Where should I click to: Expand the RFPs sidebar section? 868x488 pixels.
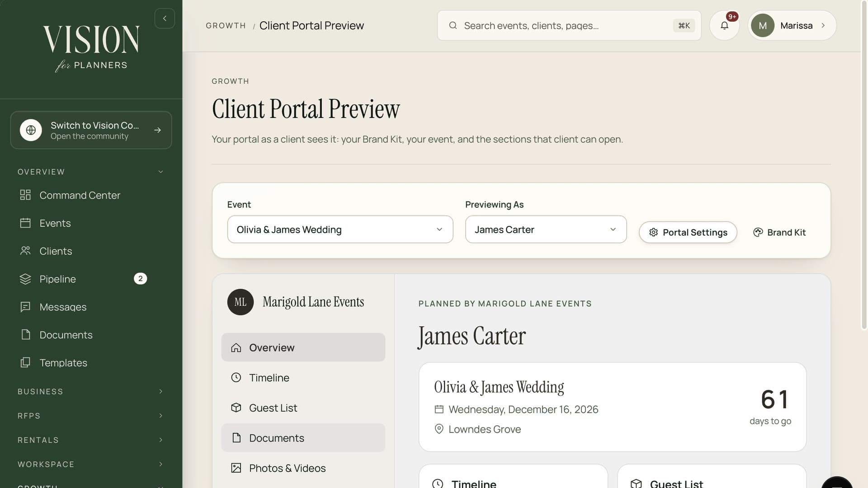91,416
